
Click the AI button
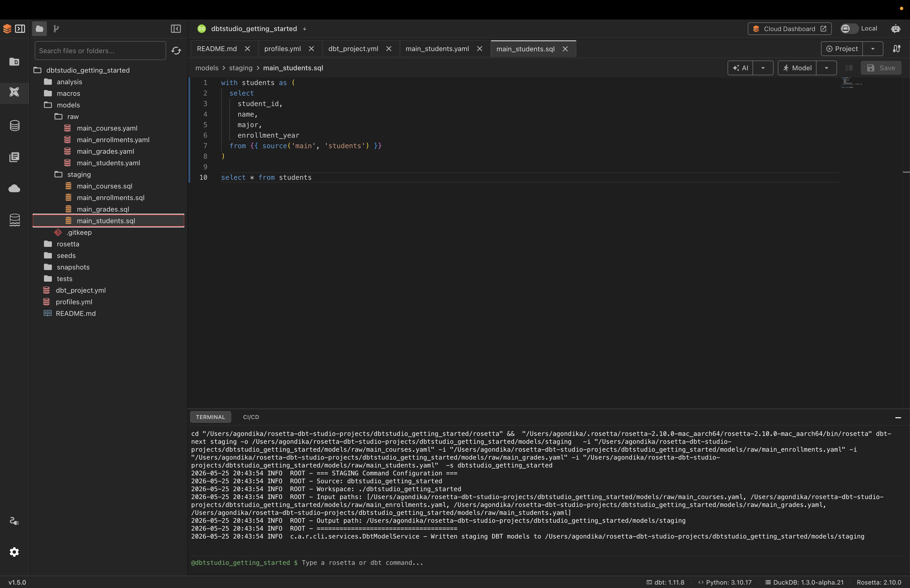coord(740,68)
